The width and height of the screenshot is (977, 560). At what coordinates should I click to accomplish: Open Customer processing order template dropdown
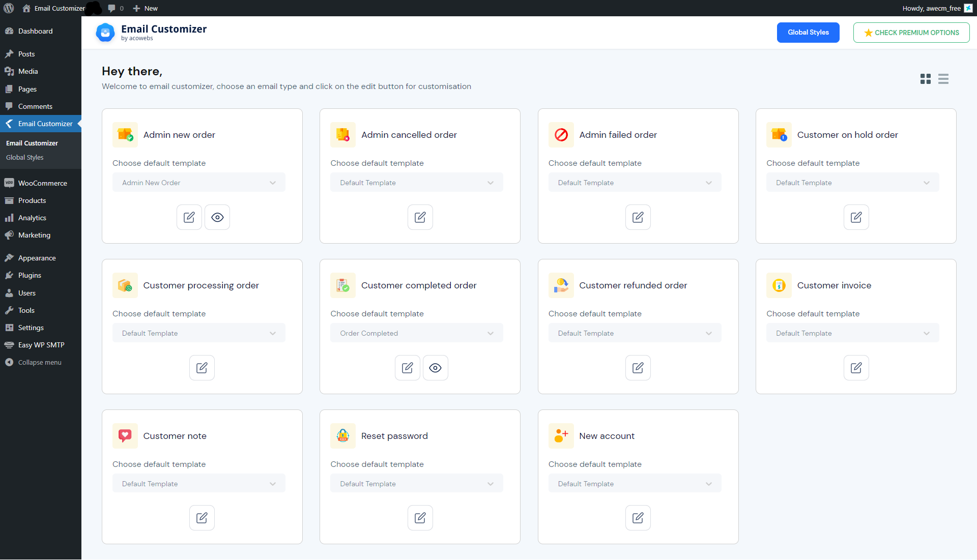click(x=199, y=333)
